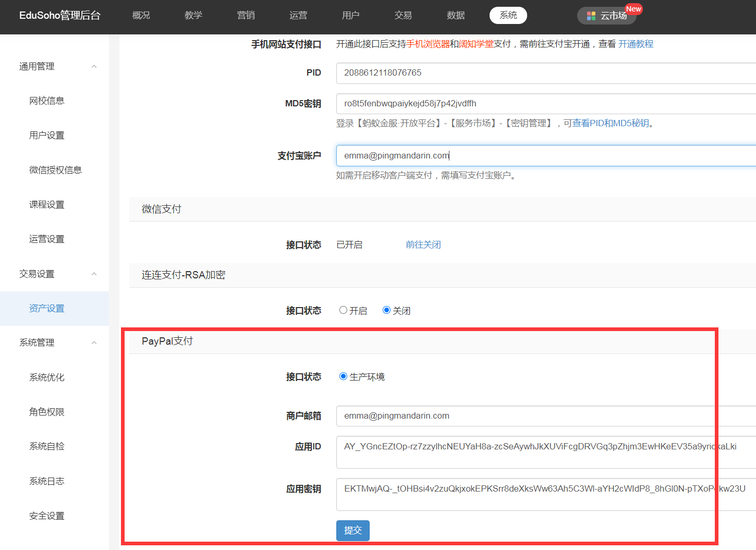
Task: Open 可查看PID和MD5秘钥 link
Action: (606, 123)
